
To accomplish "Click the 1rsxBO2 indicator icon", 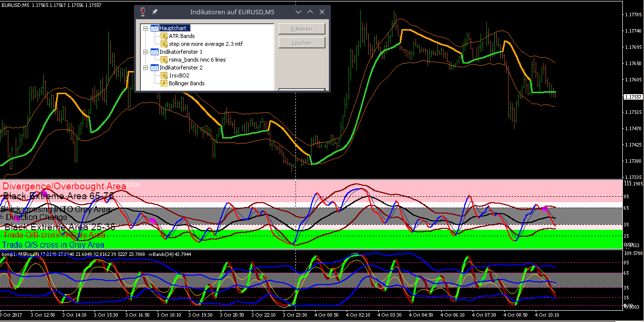I will [164, 75].
